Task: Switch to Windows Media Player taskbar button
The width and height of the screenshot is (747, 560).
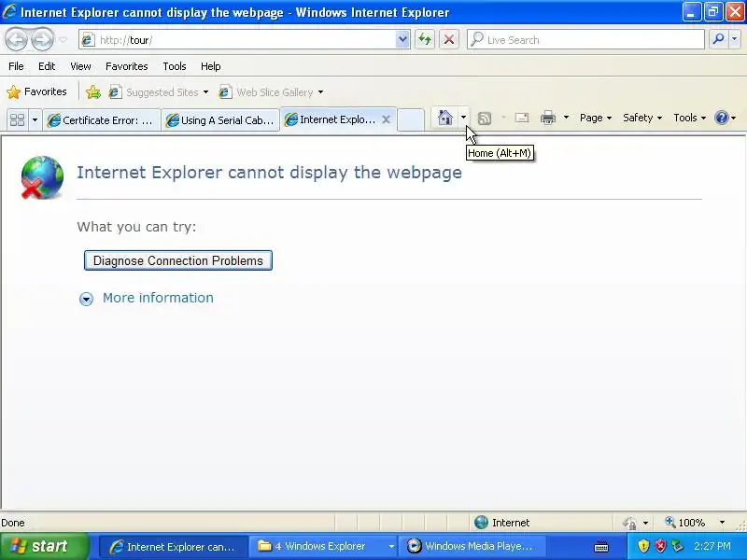Action: (x=472, y=546)
